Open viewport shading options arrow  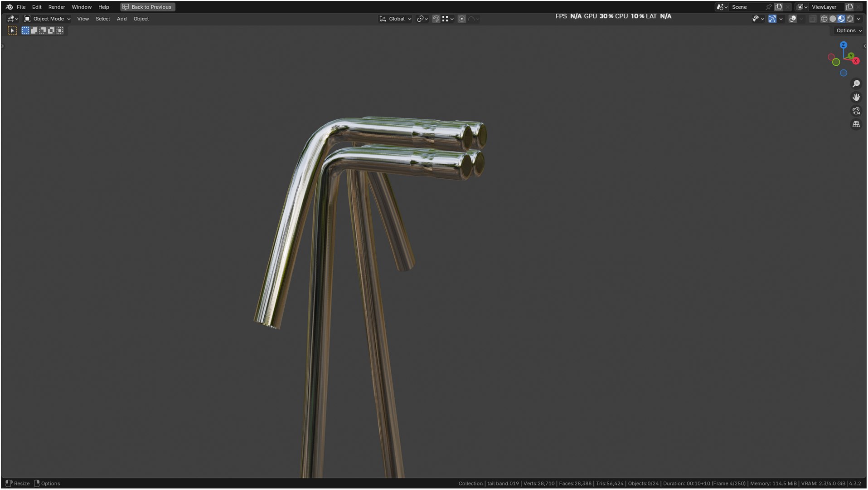pyautogui.click(x=858, y=19)
